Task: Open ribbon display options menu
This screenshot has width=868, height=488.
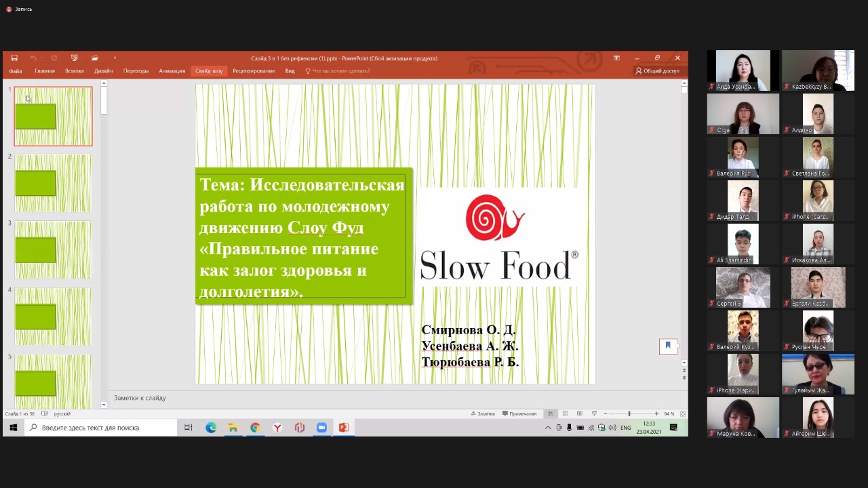Action: [616, 58]
